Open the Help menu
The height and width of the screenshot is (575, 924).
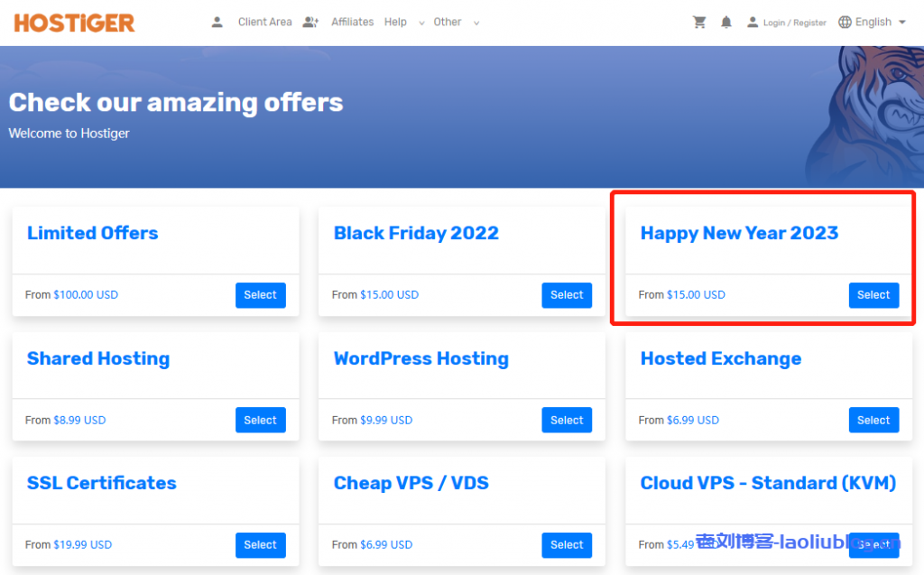point(395,23)
